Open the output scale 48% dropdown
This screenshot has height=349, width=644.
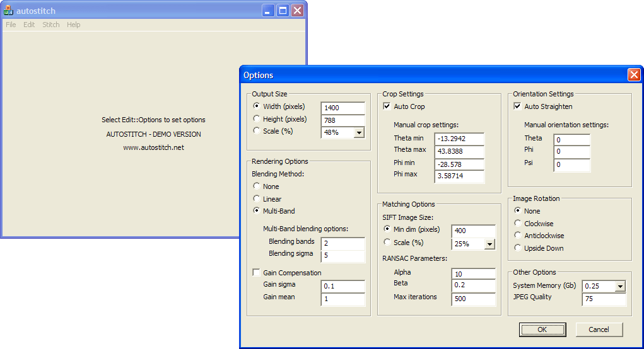360,132
